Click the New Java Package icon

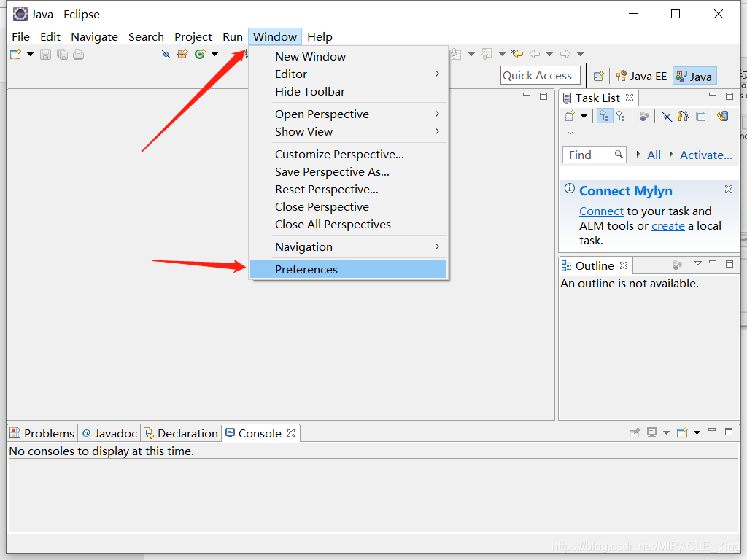click(182, 54)
